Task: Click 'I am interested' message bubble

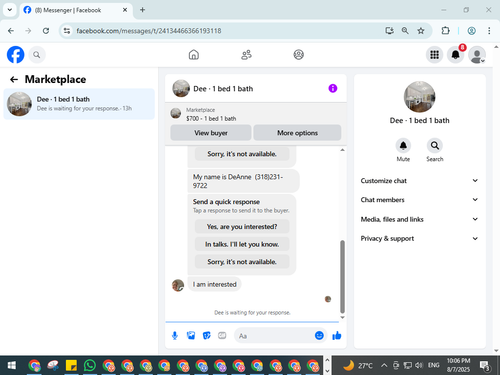Action: coord(215,284)
